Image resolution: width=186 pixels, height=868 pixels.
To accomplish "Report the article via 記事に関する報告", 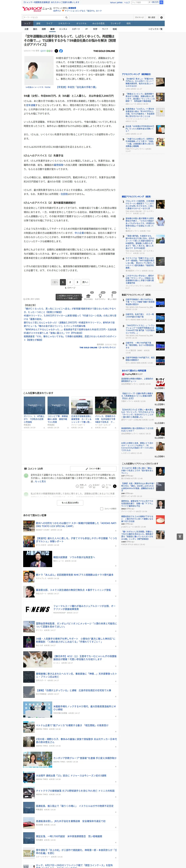I will (31, 299).
